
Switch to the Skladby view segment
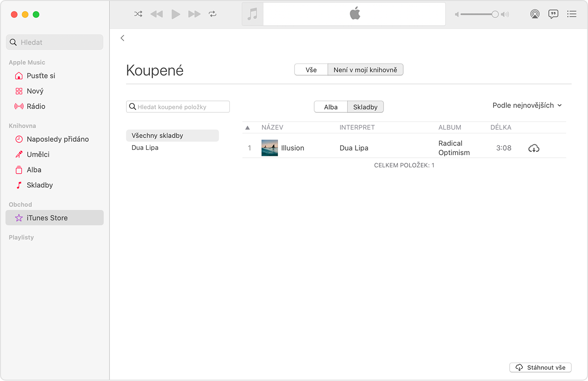pos(365,107)
